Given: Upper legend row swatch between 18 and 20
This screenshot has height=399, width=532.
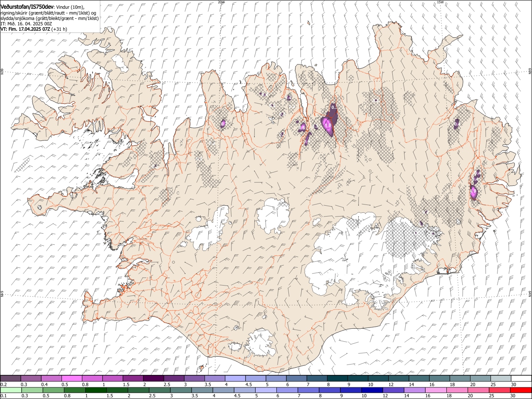Looking at the screenshot, I should [x=460, y=378].
